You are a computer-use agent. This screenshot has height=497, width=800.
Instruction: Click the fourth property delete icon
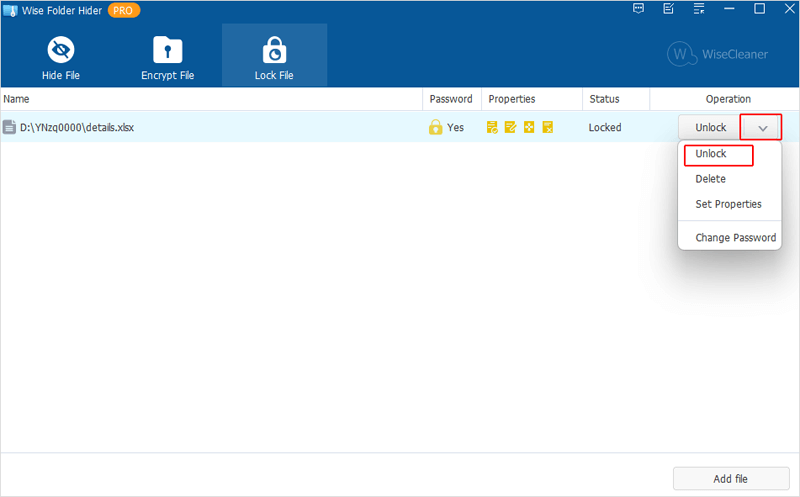(547, 127)
